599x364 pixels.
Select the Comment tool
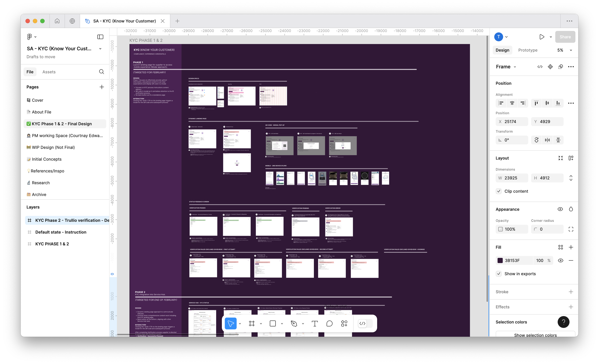329,324
